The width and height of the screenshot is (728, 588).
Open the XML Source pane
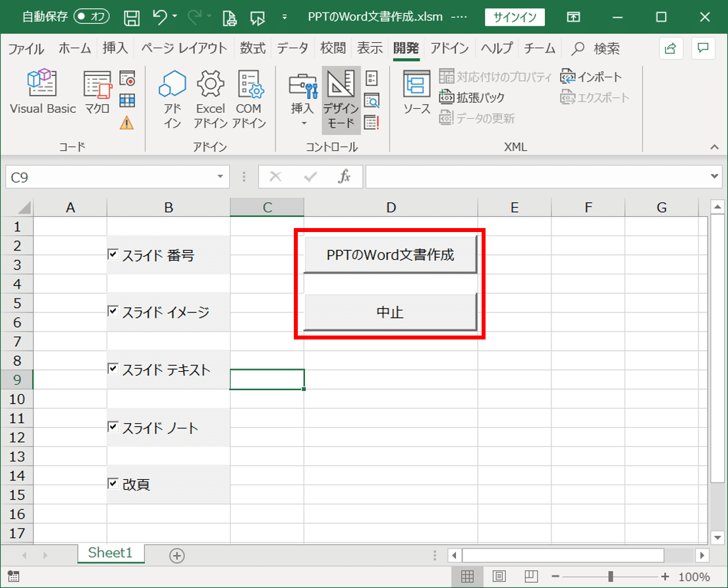pos(416,92)
